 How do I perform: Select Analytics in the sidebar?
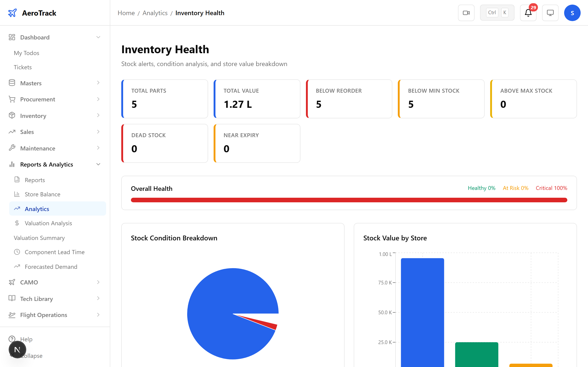(x=37, y=209)
